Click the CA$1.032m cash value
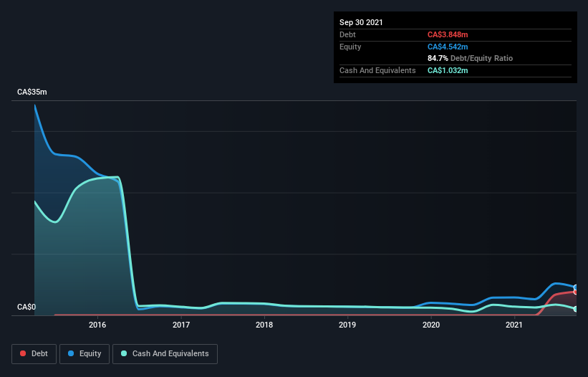Screen dimensions: 588x377 tap(448, 70)
